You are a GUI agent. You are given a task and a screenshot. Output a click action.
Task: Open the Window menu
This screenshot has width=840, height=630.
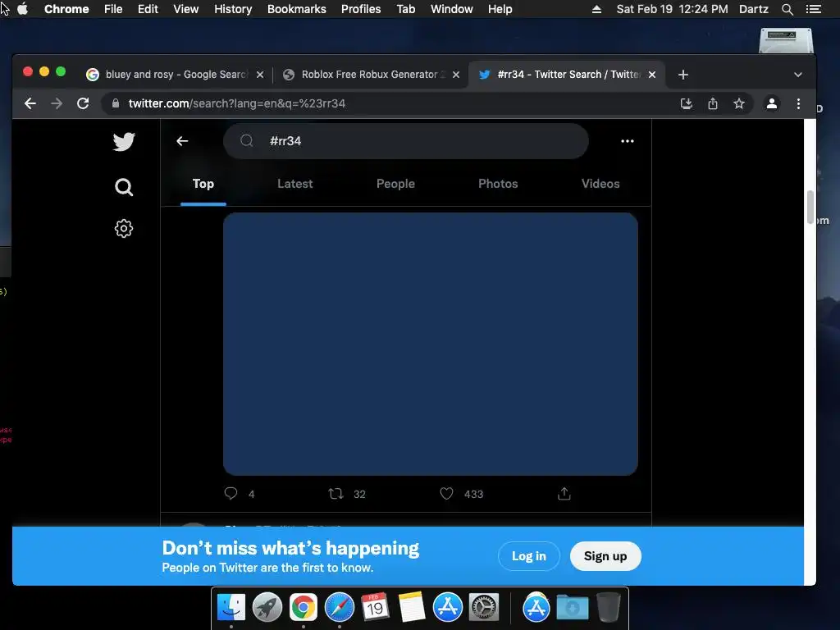coord(452,9)
